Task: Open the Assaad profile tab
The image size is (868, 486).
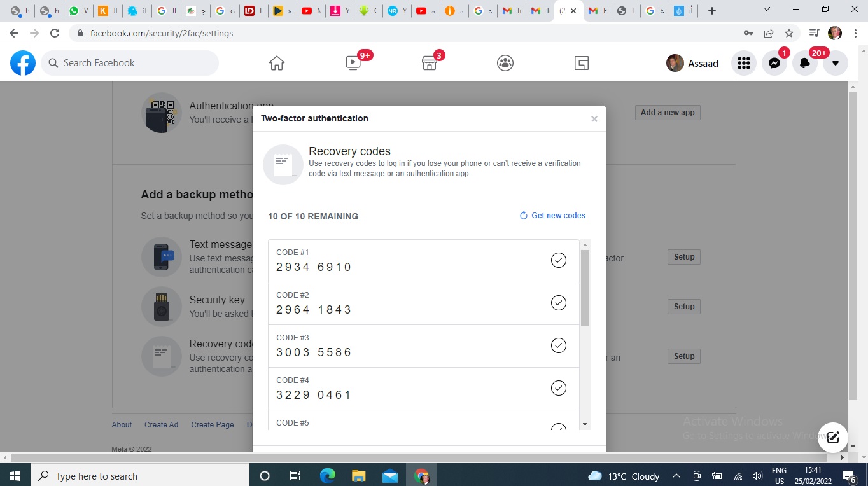Action: [x=692, y=63]
